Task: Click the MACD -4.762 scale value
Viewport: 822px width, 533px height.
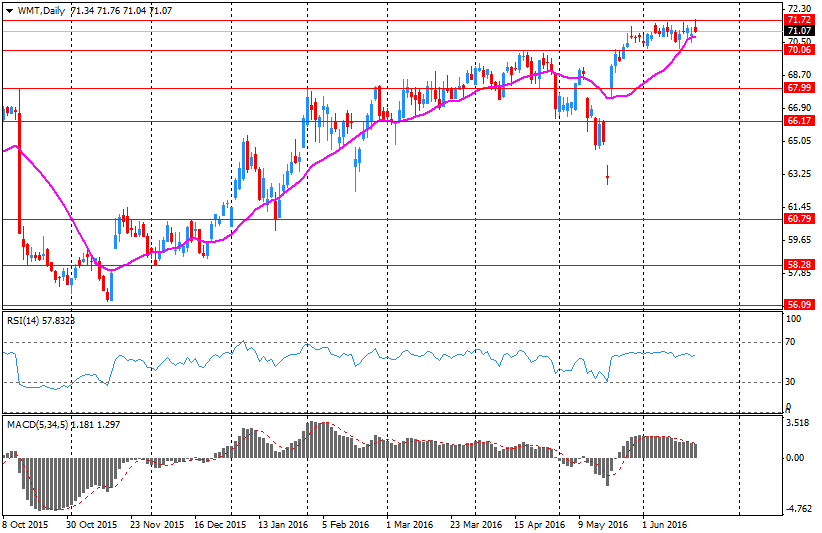Action: point(801,509)
